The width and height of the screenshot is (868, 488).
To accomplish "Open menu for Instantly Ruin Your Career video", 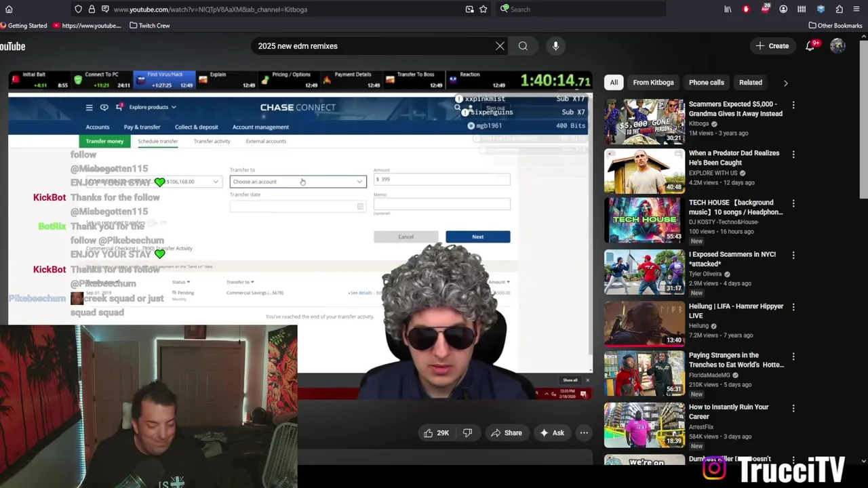I will tap(793, 408).
